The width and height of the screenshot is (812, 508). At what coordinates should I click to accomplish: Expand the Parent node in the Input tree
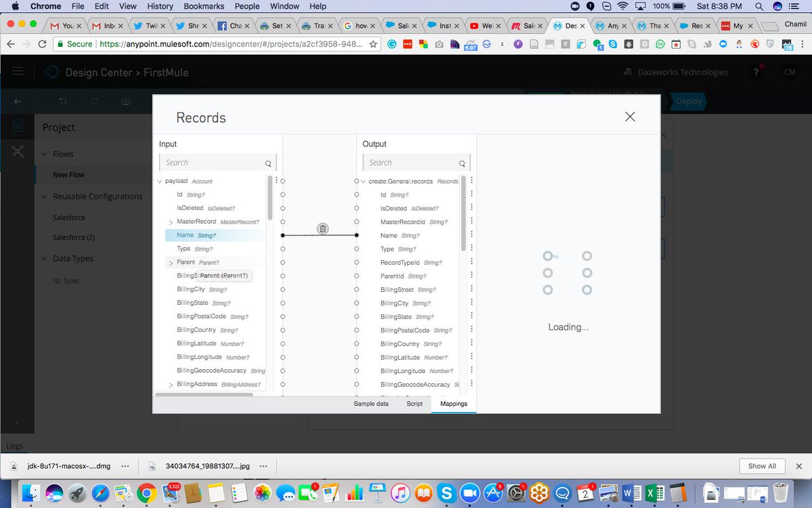point(171,262)
